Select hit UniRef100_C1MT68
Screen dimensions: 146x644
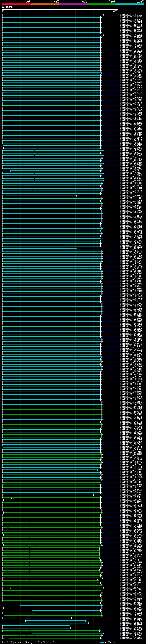tap(131, 173)
